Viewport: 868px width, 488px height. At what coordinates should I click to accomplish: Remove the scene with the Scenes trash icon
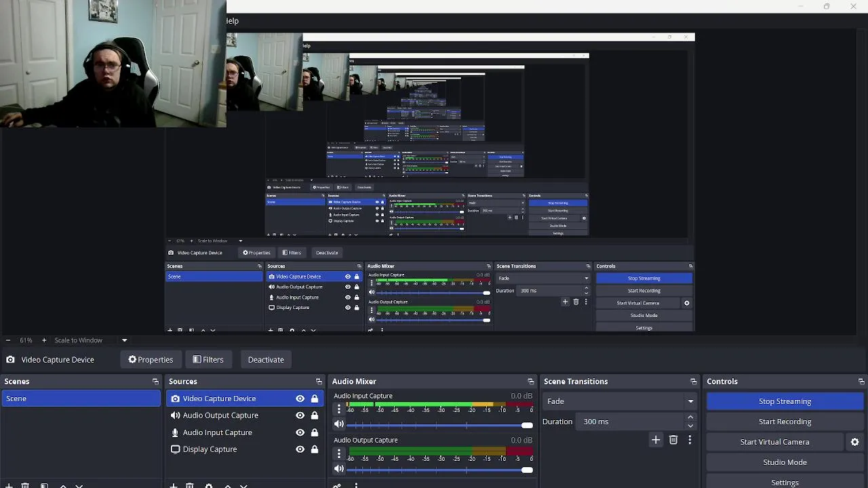click(25, 485)
